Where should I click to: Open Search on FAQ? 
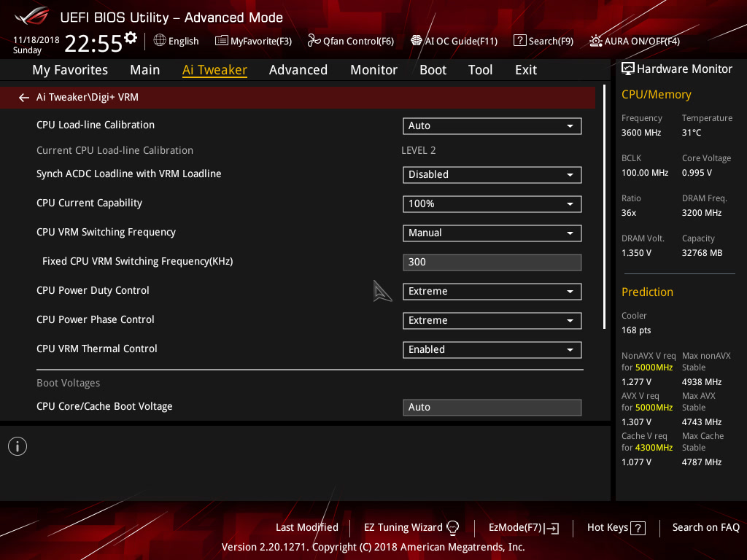(705, 528)
